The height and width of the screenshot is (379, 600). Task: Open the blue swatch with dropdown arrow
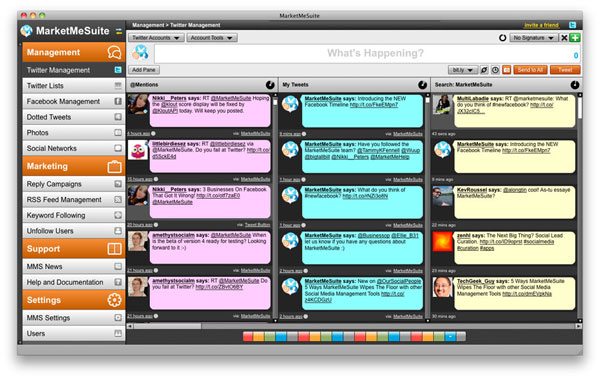(450, 337)
